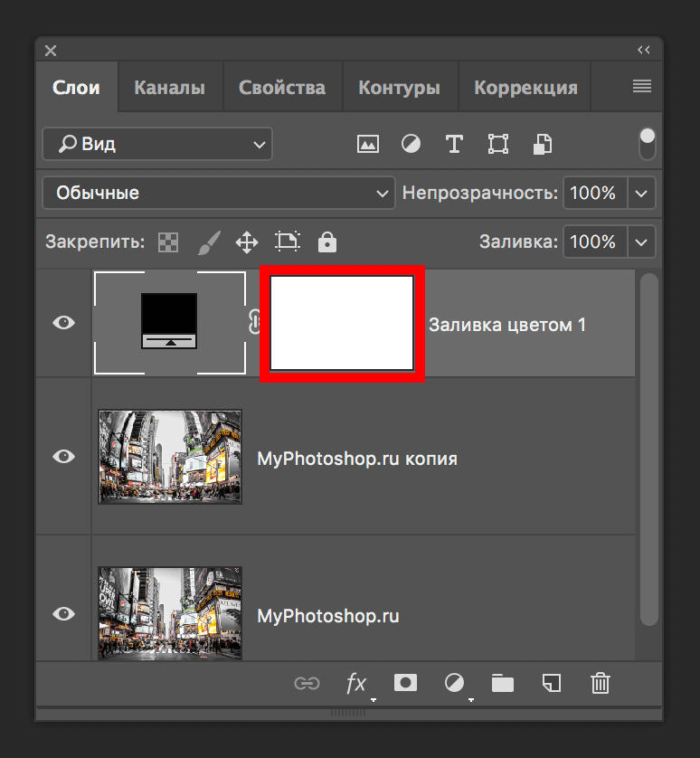Screen dimensions: 700x758
Task: Click the bottom MyPhotoshop.ru layer thumbnail
Action: (x=170, y=613)
